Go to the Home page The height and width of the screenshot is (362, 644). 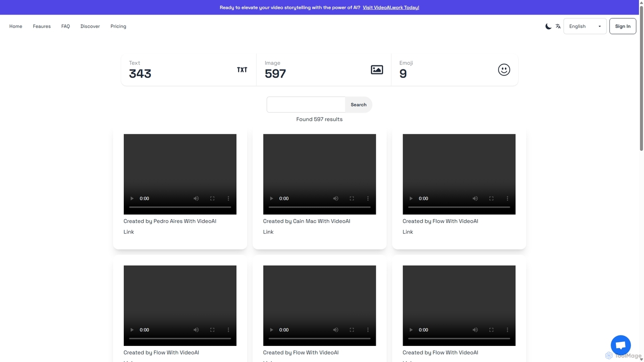click(x=16, y=26)
